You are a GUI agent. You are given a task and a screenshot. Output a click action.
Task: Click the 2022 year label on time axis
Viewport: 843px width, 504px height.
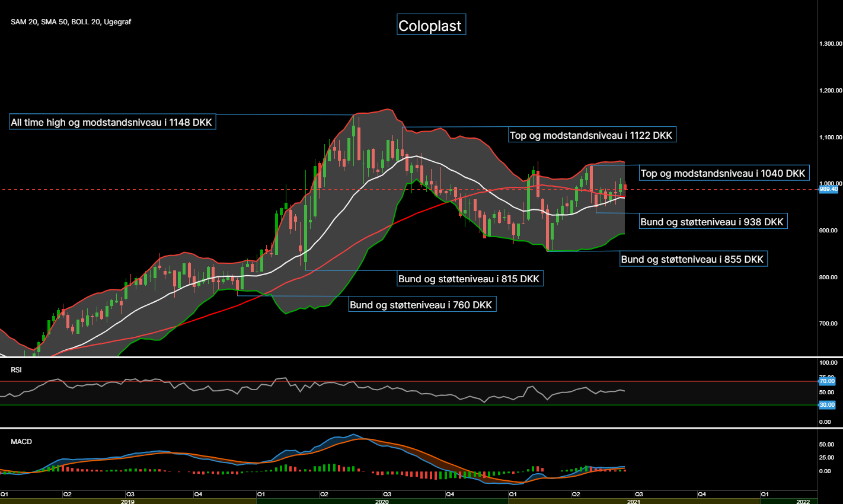click(x=803, y=502)
